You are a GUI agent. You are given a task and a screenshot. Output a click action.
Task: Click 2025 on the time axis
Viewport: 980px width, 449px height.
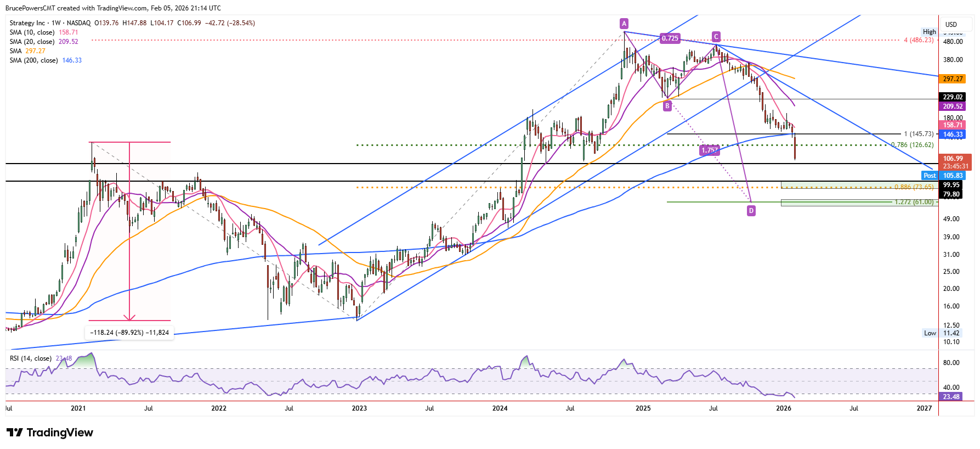click(x=643, y=408)
